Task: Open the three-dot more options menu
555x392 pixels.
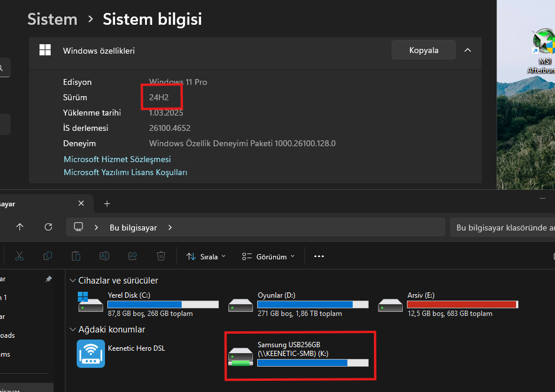Action: point(319,256)
